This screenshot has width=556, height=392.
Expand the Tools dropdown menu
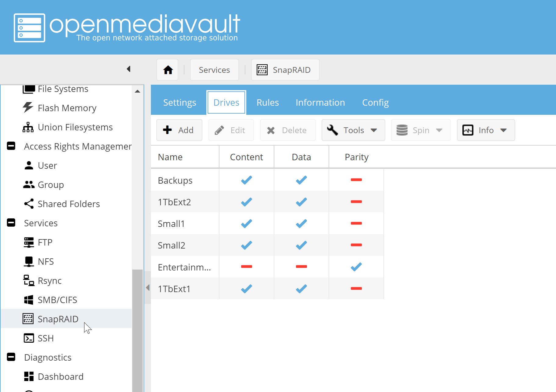tap(353, 130)
